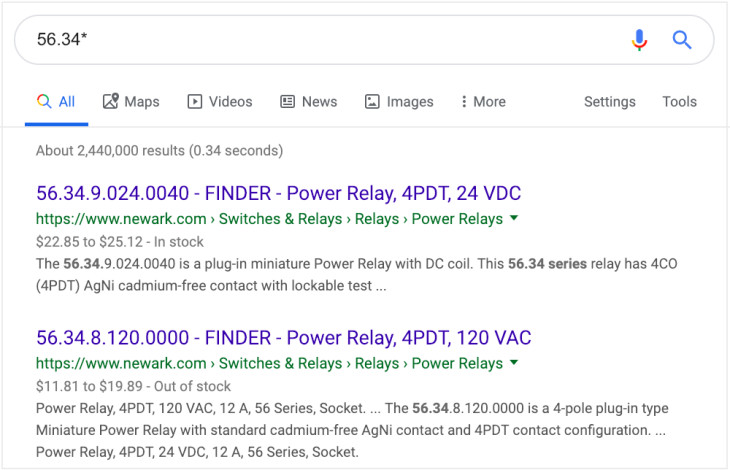
Task: Click the Maps tab pin icon
Action: click(110, 101)
